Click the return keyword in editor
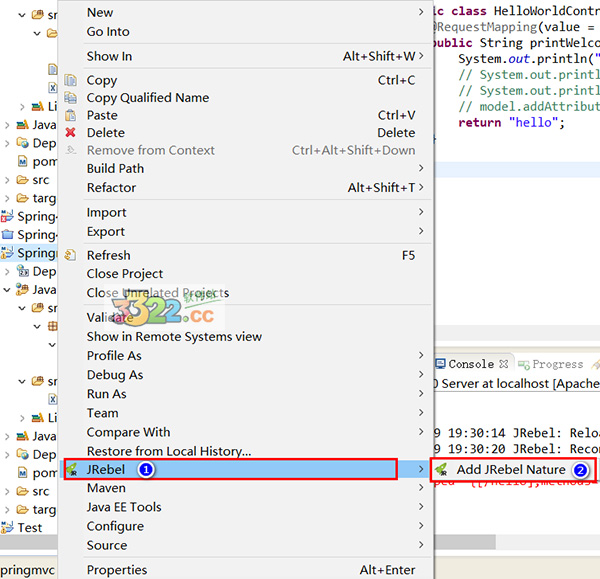This screenshot has height=579, width=600. (x=480, y=122)
